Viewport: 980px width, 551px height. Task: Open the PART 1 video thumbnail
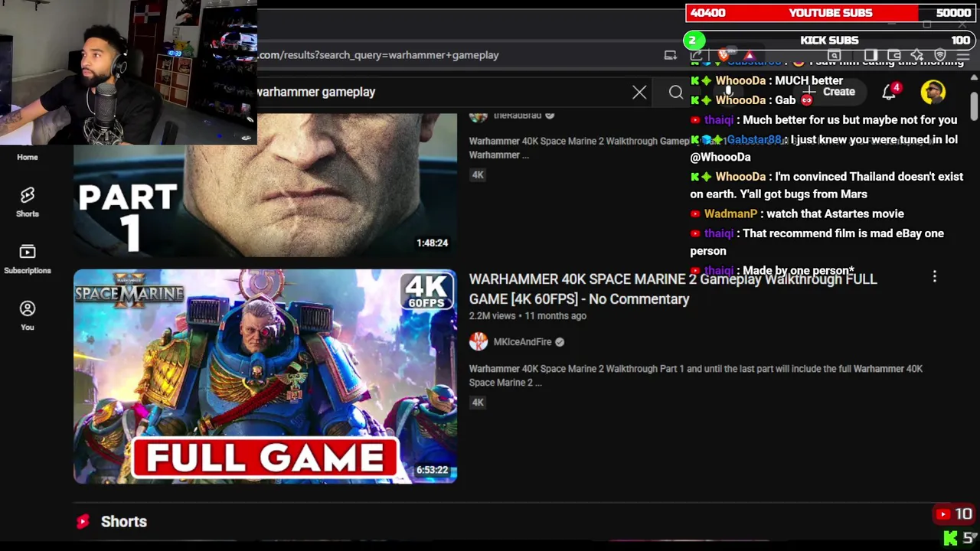point(266,184)
